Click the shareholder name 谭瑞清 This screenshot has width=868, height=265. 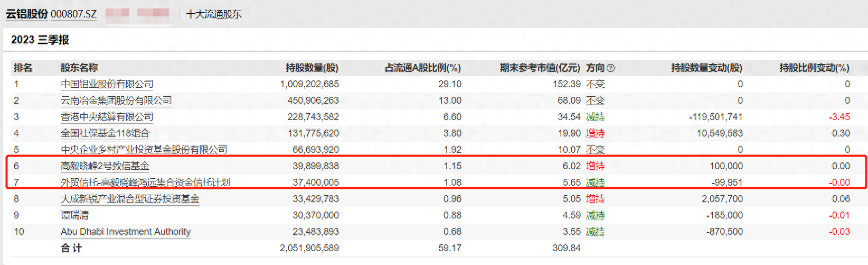click(x=74, y=215)
